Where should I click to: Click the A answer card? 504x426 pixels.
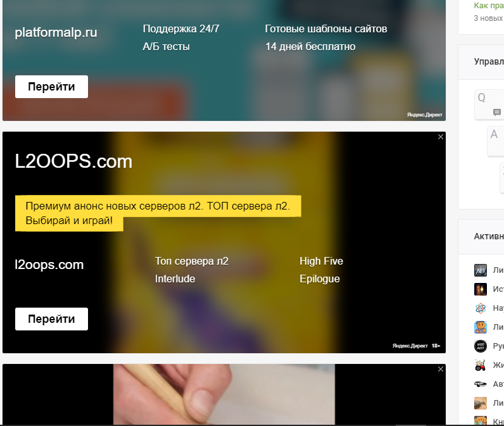tap(496, 142)
